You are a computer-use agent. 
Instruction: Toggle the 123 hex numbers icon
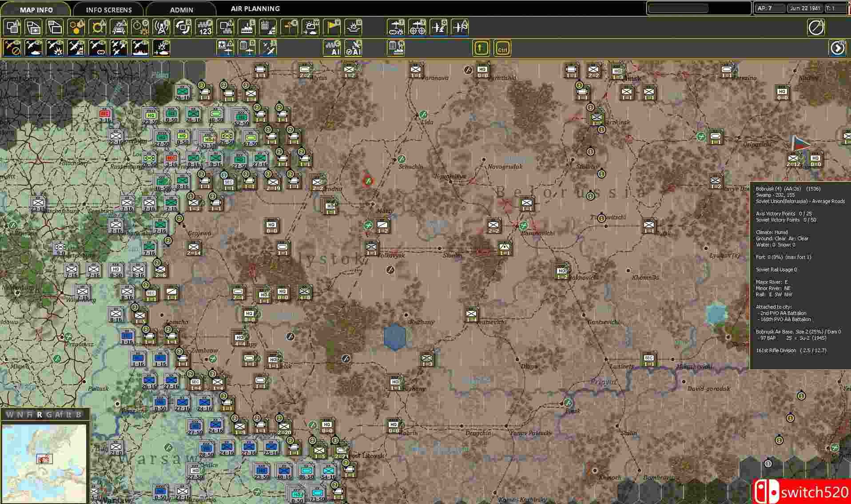(204, 28)
